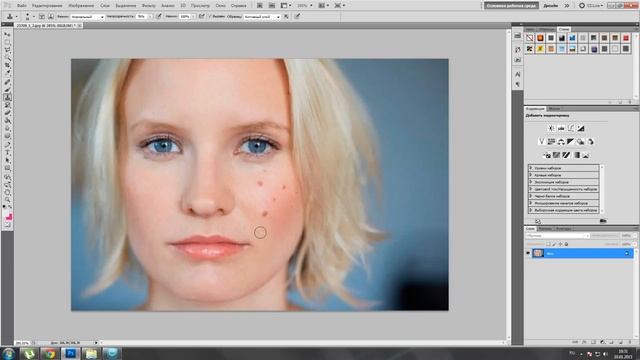The width and height of the screenshot is (640, 360).
Task: Add a Selective Color adjustment
Action: (586, 155)
